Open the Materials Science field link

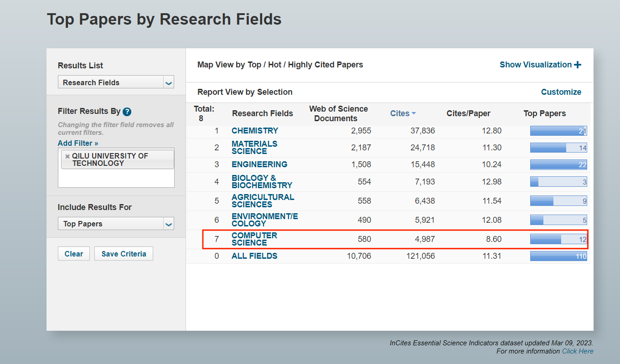254,147
